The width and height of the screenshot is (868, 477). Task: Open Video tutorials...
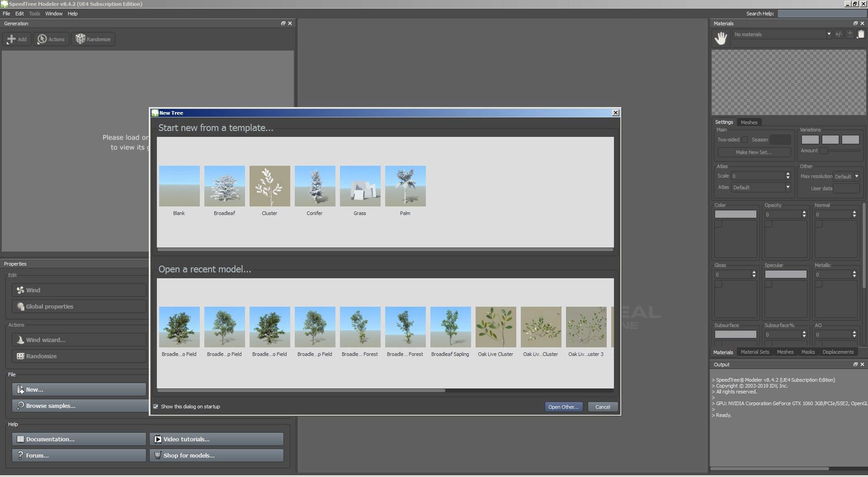click(217, 439)
